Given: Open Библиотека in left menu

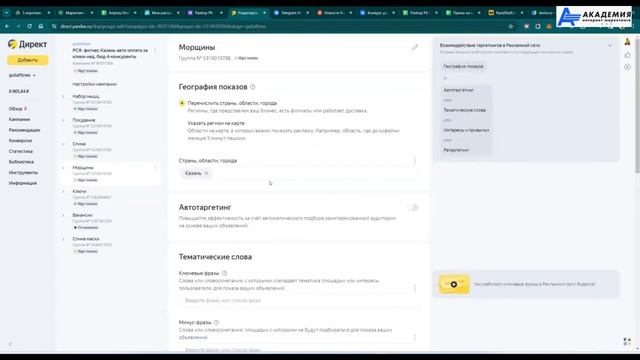Looking at the screenshot, I should pos(21,162).
